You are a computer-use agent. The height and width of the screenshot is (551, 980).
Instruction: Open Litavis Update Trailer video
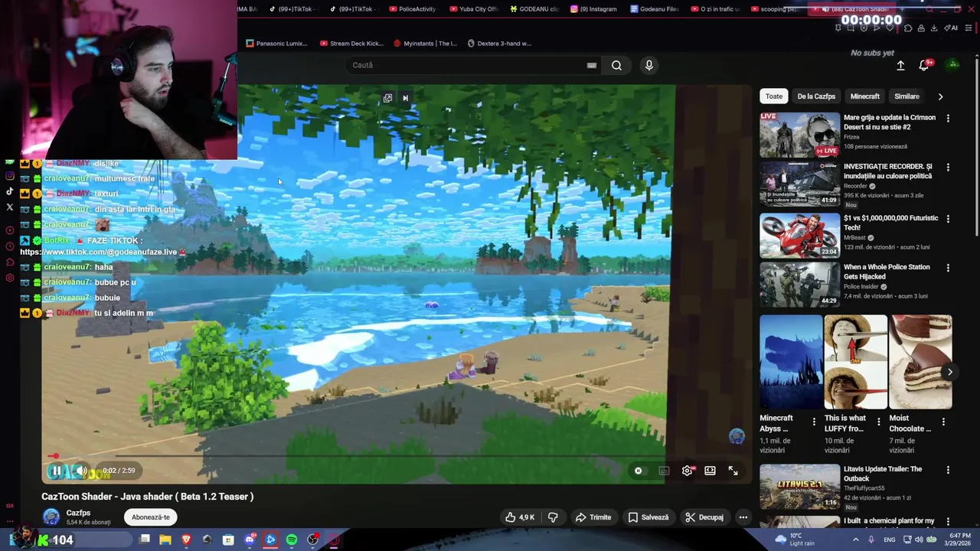799,487
